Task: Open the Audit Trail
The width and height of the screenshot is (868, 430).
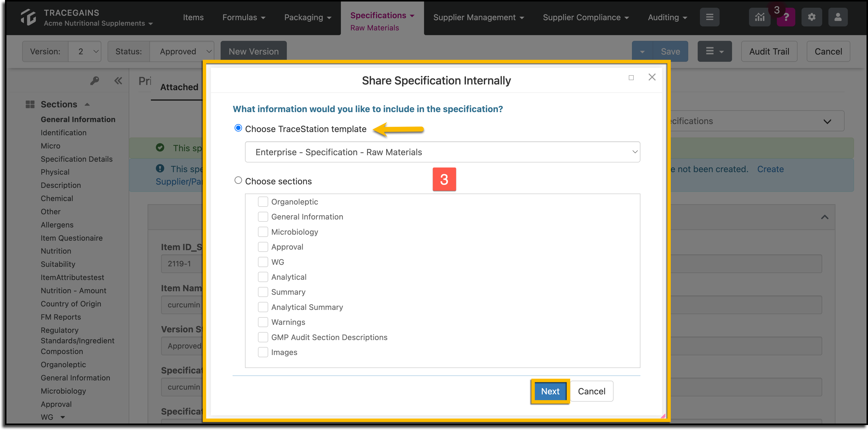Action: tap(769, 51)
